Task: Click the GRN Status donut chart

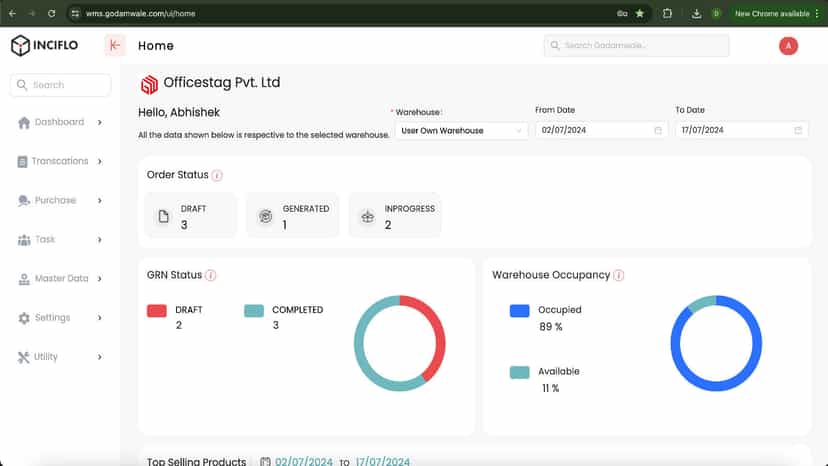Action: 400,343
